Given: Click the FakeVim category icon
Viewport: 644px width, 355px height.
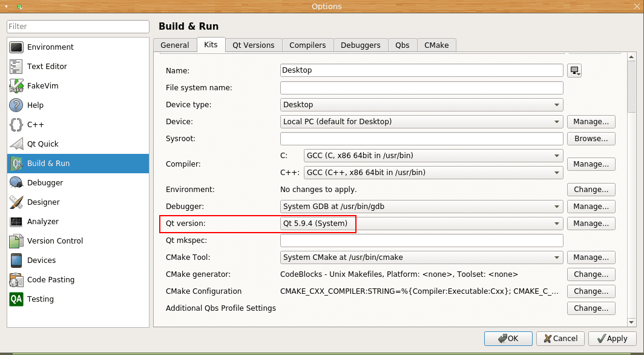Looking at the screenshot, I should pyautogui.click(x=16, y=86).
